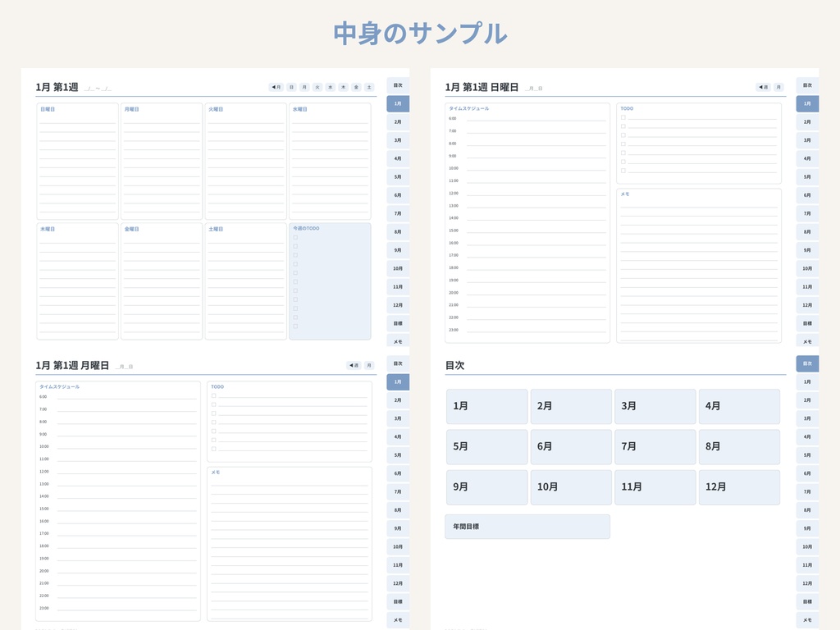The image size is (840, 630).
Task: Select 12月 side tab on Monday page
Action: (398, 583)
